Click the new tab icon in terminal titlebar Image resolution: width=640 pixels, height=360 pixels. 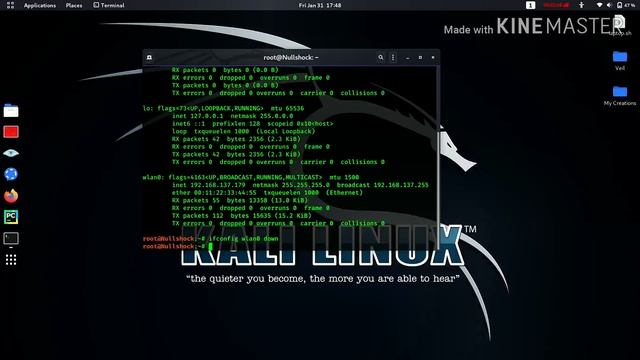tap(149, 58)
